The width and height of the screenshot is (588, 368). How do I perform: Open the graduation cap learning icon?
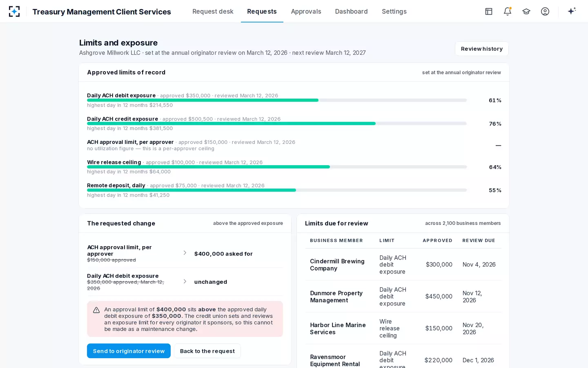pos(526,11)
